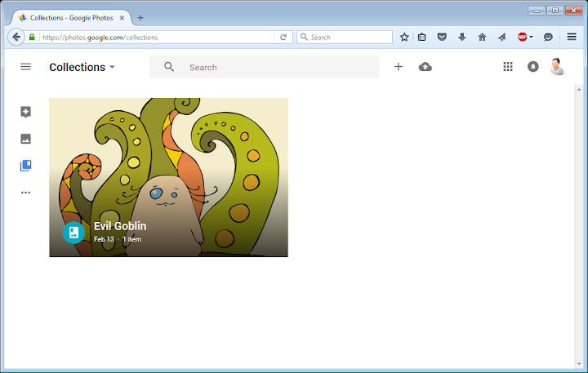
Task: Click the scrollbar down arrow
Action: (x=579, y=364)
